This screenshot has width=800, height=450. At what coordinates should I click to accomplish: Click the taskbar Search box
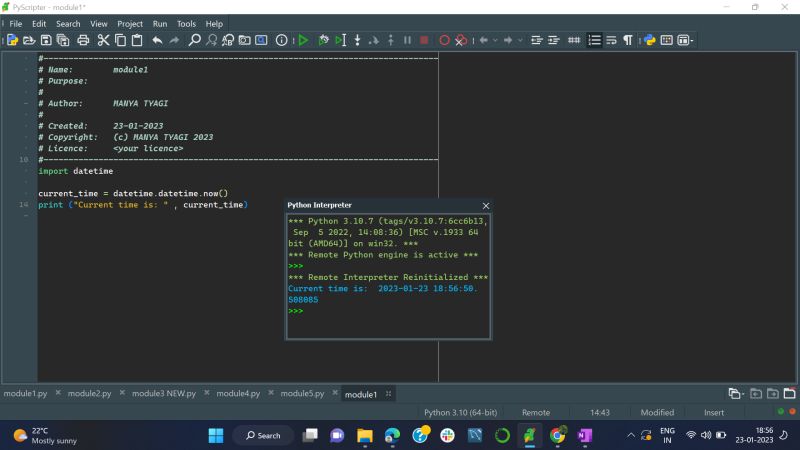(x=264, y=436)
